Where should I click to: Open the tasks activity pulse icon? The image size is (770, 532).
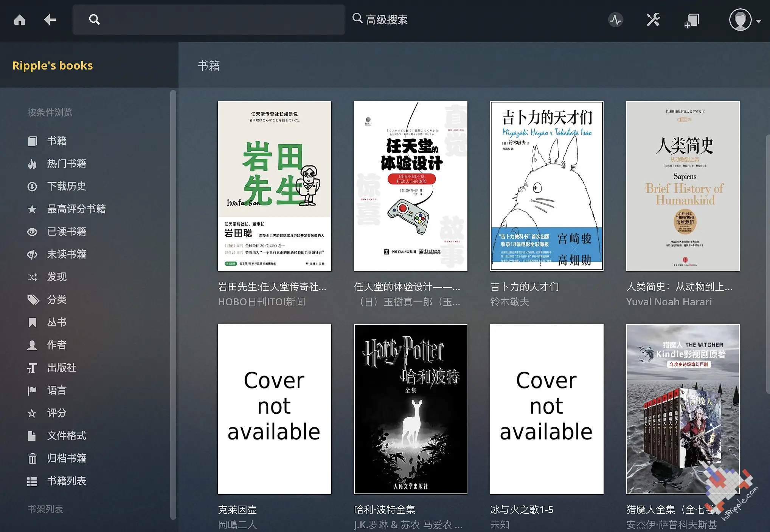tap(616, 20)
